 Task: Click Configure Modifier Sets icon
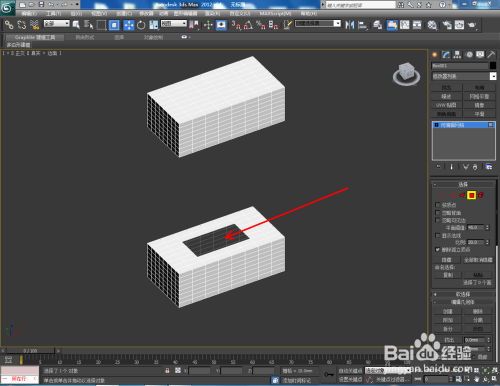(x=489, y=167)
